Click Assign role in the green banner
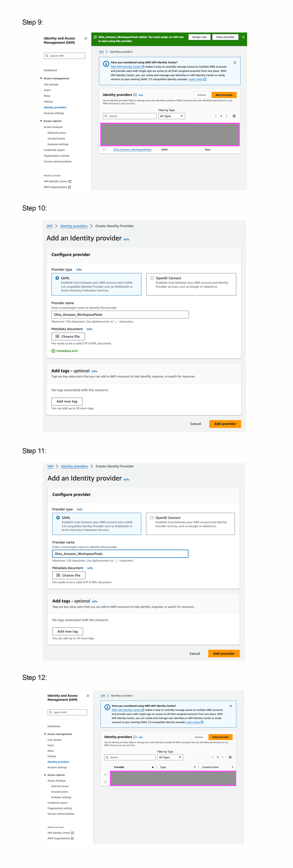The width and height of the screenshot is (293, 868). [x=199, y=37]
